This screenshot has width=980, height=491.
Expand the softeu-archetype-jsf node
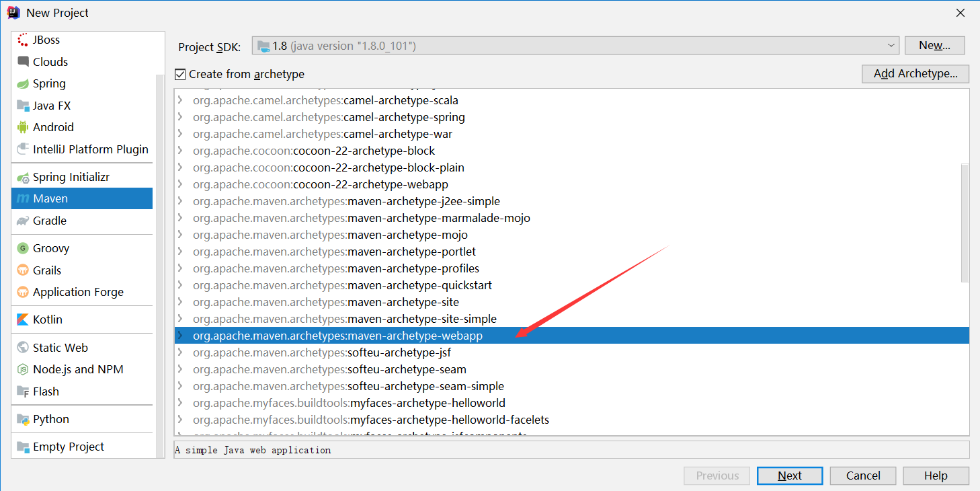[x=180, y=352]
